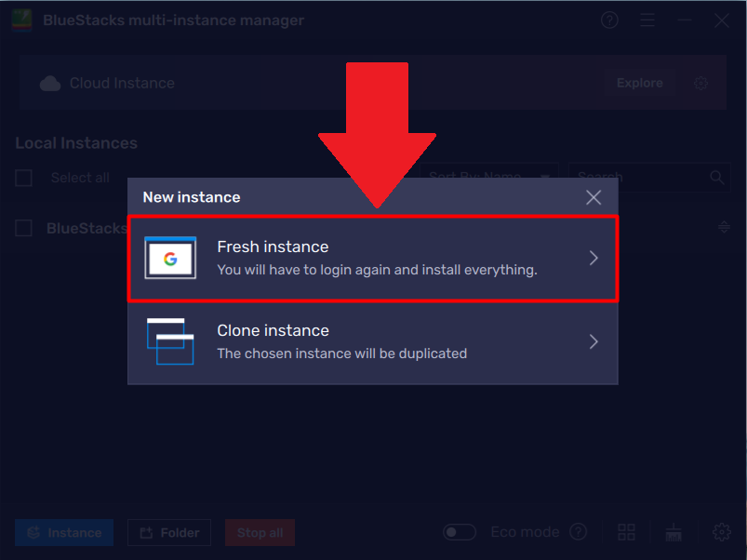This screenshot has width=747, height=560.
Task: Click the Clone instance chevron arrow
Action: [x=594, y=341]
